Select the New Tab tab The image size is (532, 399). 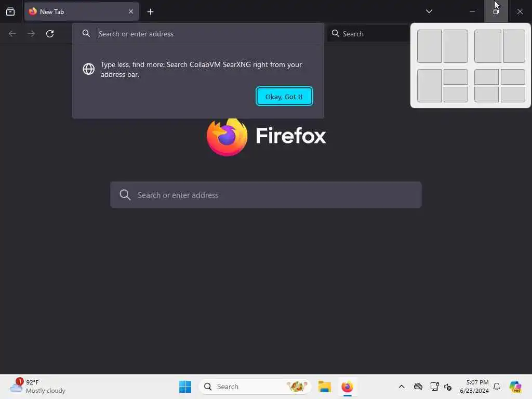click(x=82, y=11)
